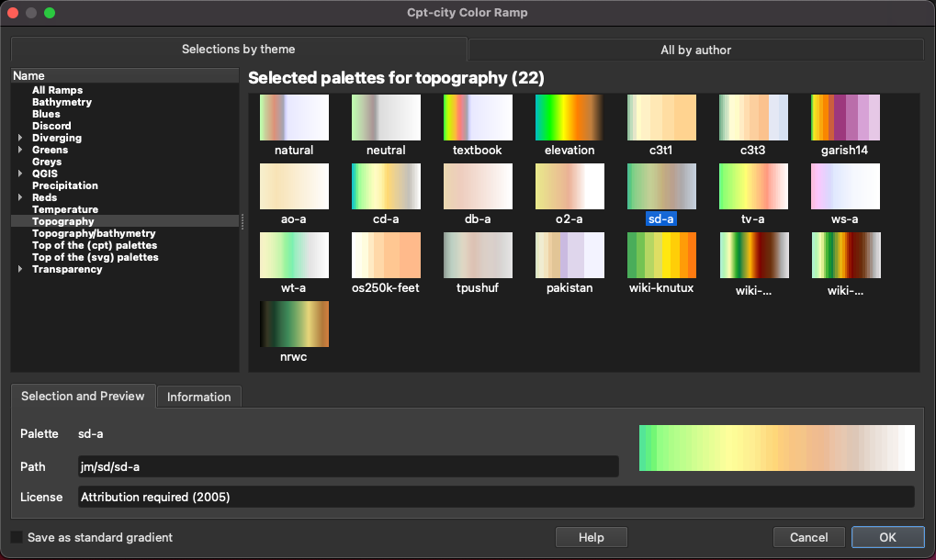936x560 pixels.
Task: Expand the Reds category arrow
Action: tap(20, 198)
